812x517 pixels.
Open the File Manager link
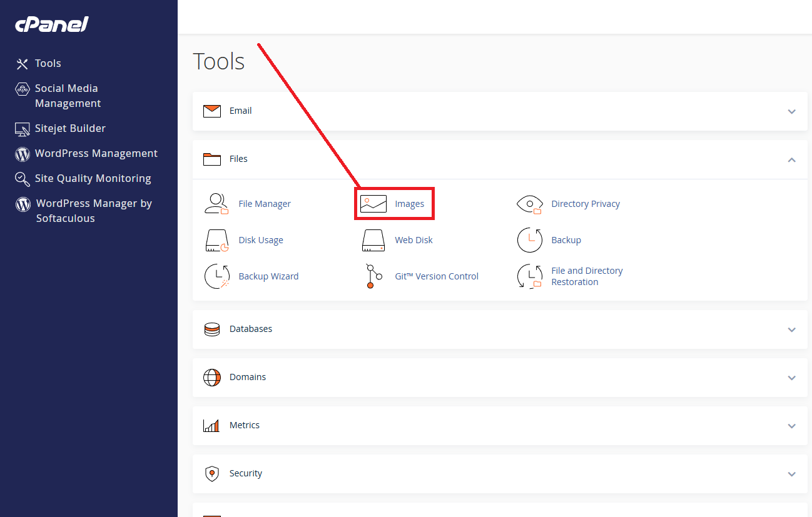pyautogui.click(x=265, y=204)
